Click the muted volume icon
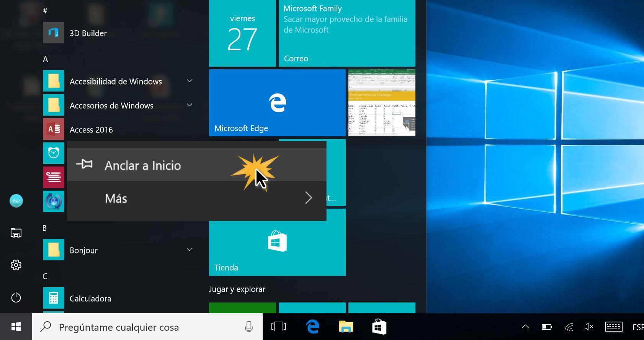644x340 pixels. pyautogui.click(x=589, y=327)
